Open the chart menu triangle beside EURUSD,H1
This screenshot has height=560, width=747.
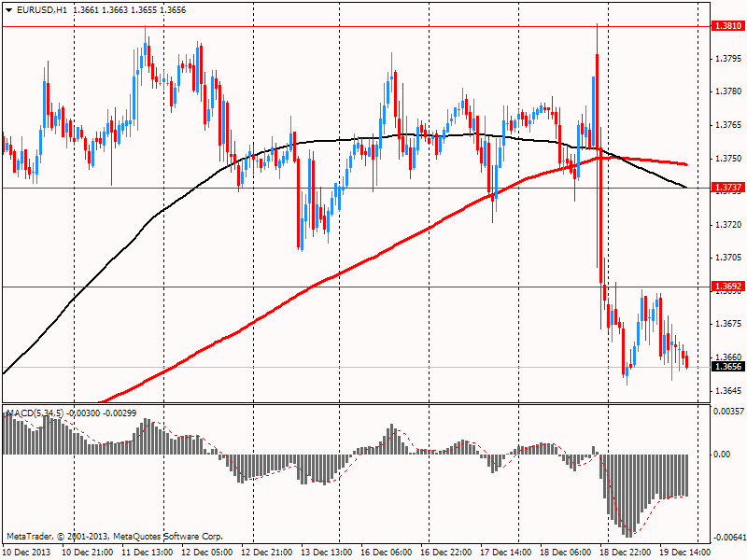[9, 10]
